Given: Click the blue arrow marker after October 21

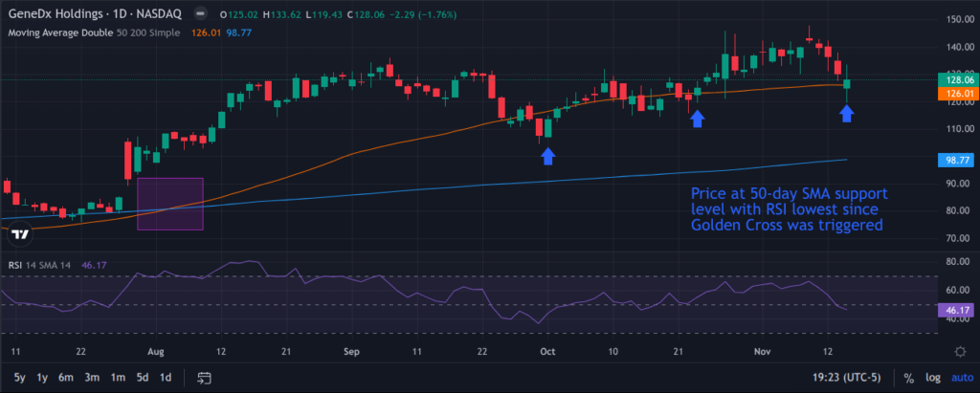Looking at the screenshot, I should point(698,118).
